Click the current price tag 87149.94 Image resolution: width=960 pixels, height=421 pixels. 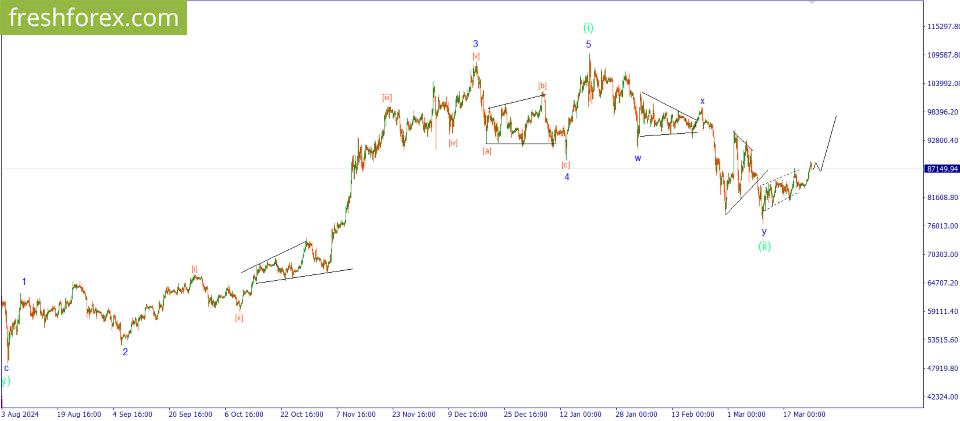point(942,169)
